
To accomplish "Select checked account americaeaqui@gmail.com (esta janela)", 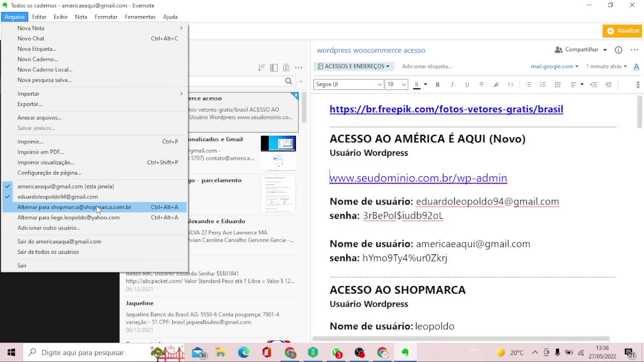I will tap(94, 186).
